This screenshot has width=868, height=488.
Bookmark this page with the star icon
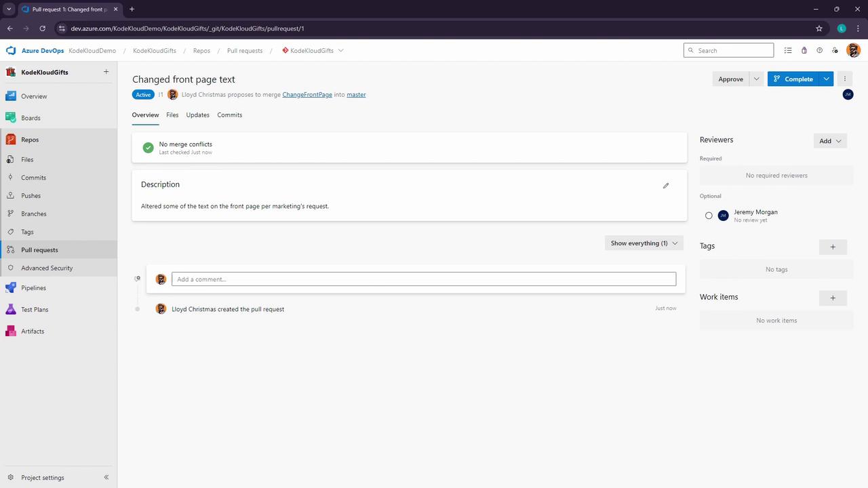point(819,28)
